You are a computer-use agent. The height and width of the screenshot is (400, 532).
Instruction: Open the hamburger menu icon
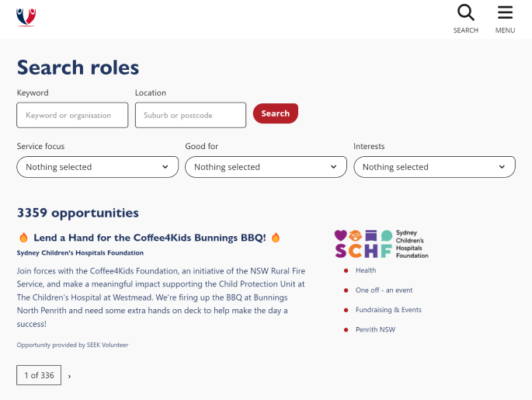[505, 12]
